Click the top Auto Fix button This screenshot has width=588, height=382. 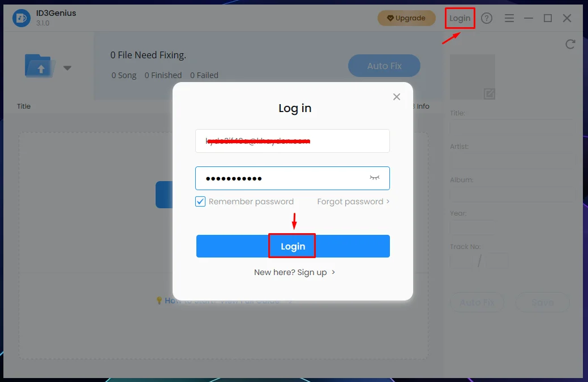click(x=384, y=66)
